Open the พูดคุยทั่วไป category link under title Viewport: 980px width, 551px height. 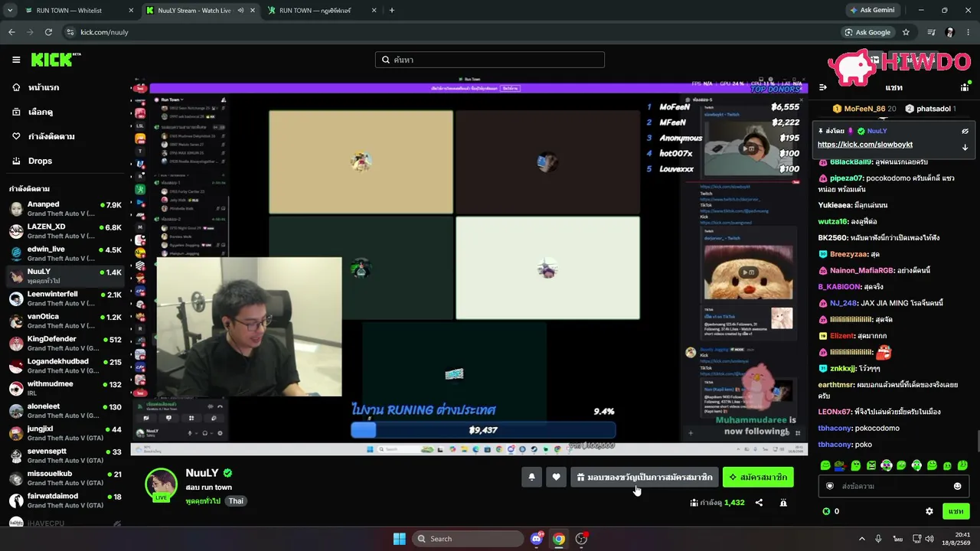[x=203, y=501]
